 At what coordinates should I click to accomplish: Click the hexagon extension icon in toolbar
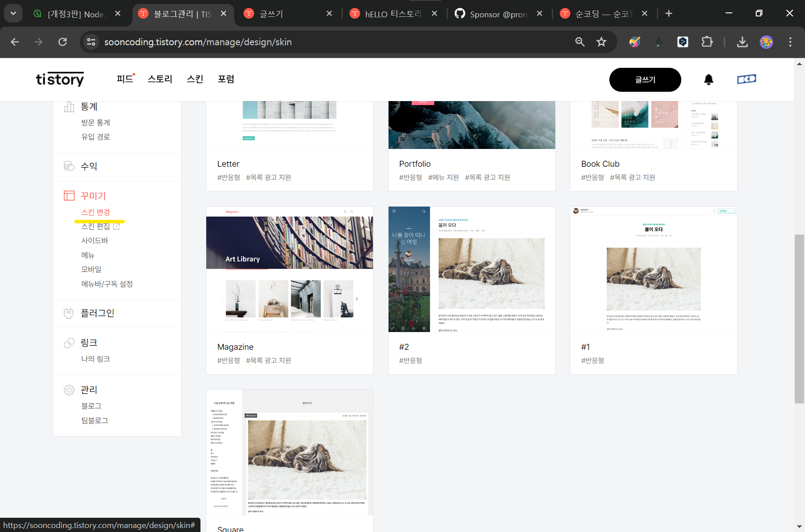click(x=683, y=42)
